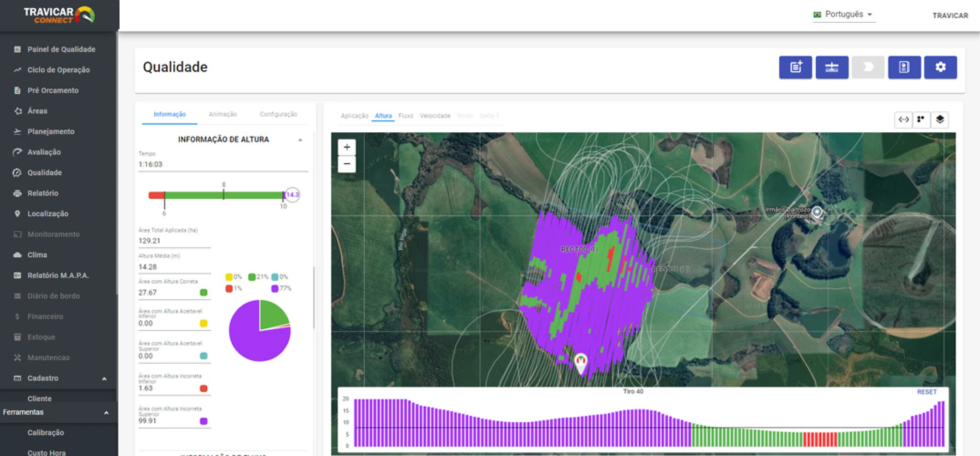
Task: Click the map grid squares icon
Action: coord(921,119)
